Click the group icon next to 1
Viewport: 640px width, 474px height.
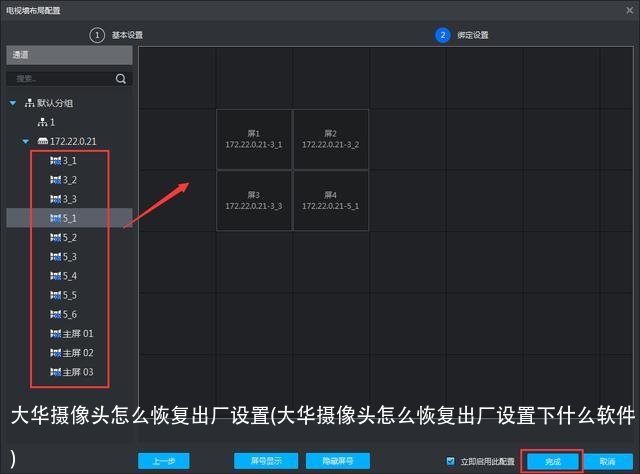tap(42, 122)
